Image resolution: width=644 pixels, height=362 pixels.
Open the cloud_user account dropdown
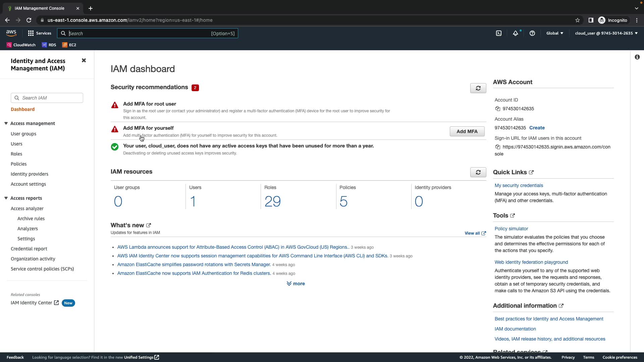606,33
